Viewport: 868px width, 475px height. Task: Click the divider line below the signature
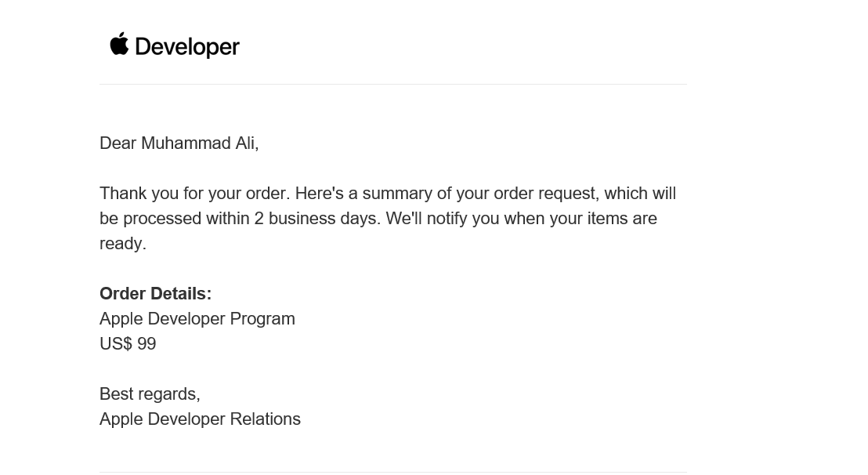tap(393, 472)
